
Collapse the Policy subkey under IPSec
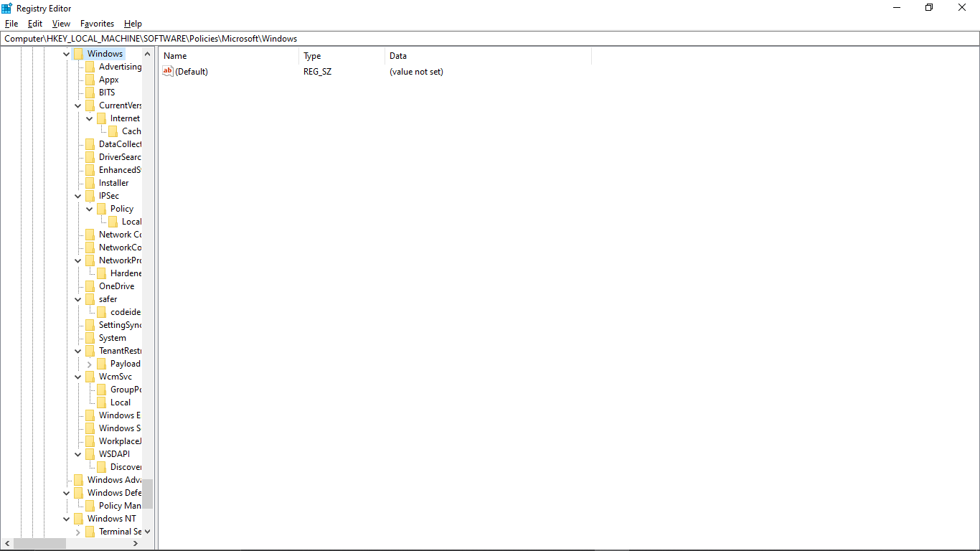click(90, 209)
